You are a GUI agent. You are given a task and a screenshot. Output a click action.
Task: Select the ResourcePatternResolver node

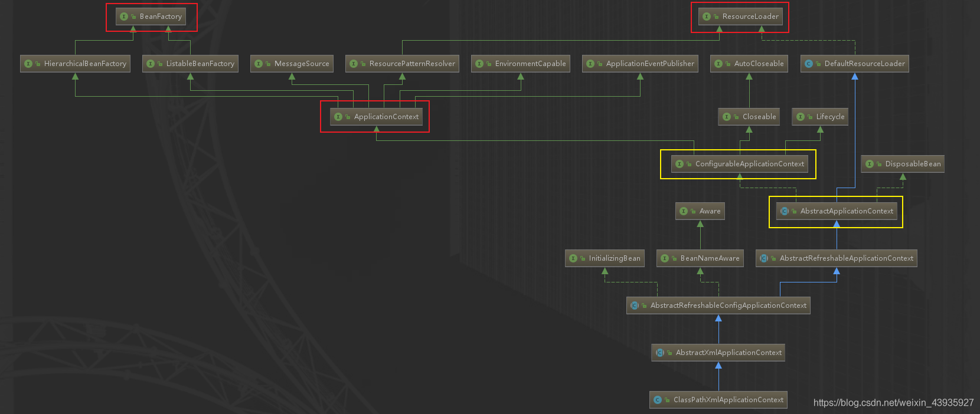402,64
